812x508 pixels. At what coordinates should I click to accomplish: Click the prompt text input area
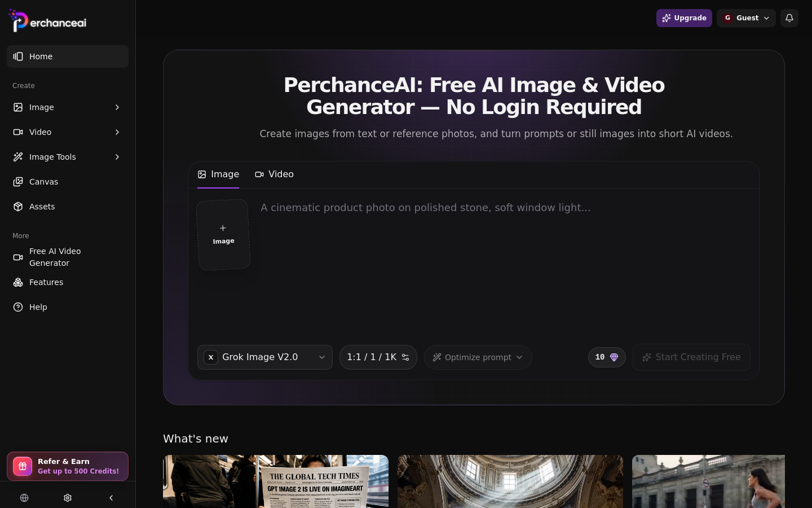tap(505, 265)
